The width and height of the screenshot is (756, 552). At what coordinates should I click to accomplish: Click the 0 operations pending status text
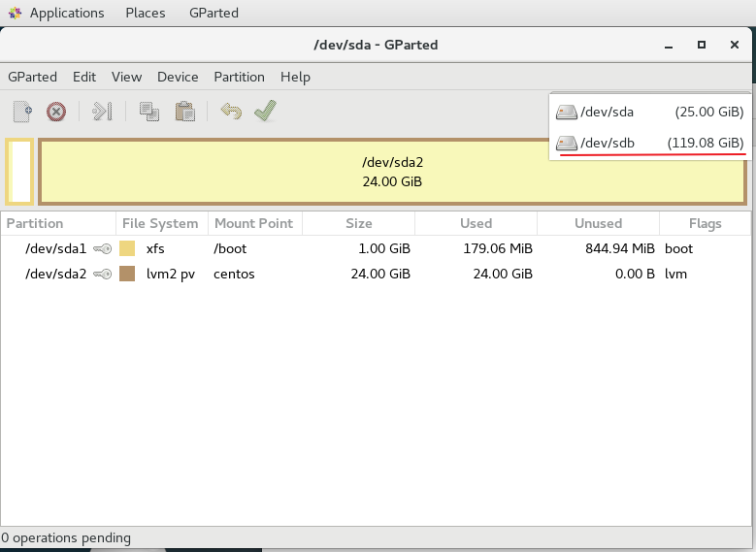(66, 538)
